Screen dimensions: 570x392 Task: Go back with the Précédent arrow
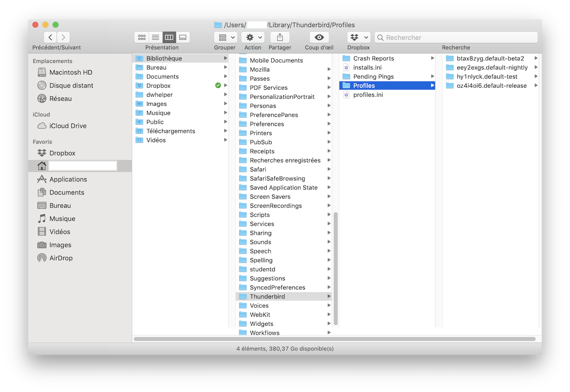tap(50, 37)
